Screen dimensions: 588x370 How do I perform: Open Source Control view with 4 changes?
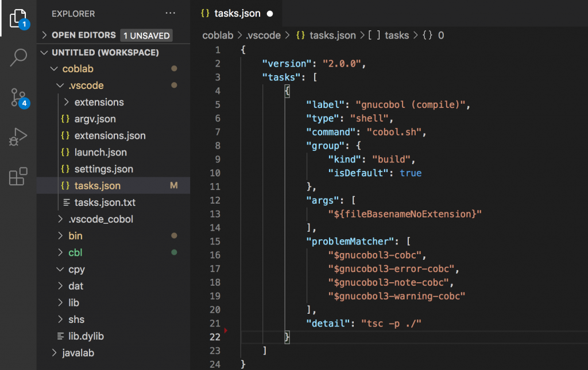(x=18, y=98)
